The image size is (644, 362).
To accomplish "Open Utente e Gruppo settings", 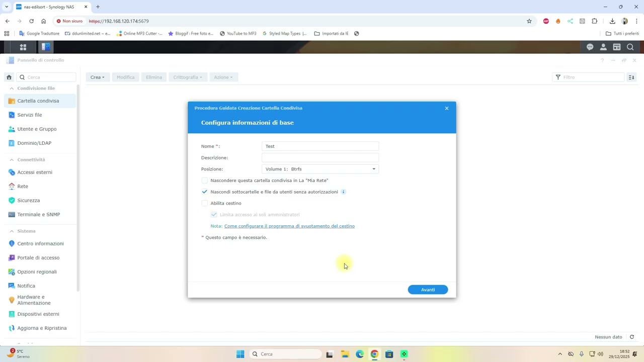I will click(x=40, y=129).
